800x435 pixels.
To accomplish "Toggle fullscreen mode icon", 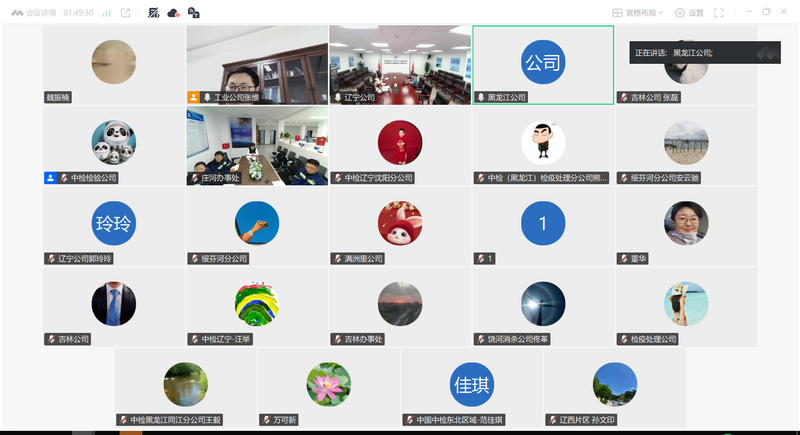I will (718, 13).
